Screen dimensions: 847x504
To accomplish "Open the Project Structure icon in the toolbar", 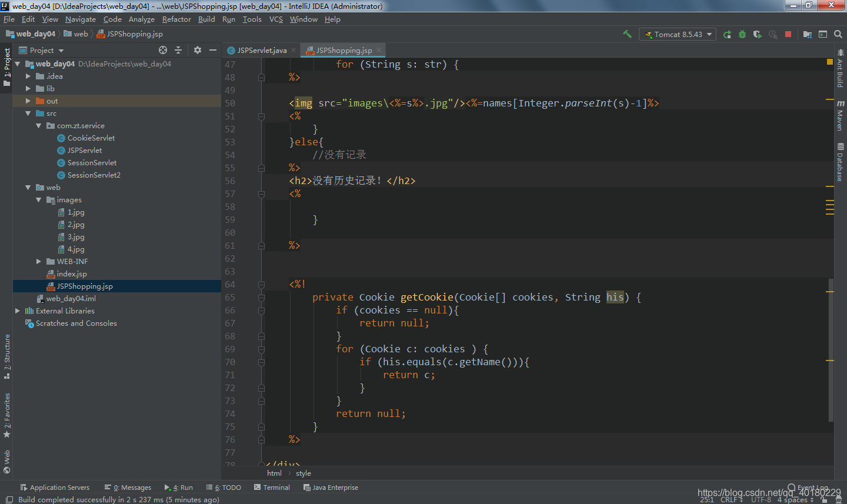I will 808,34.
